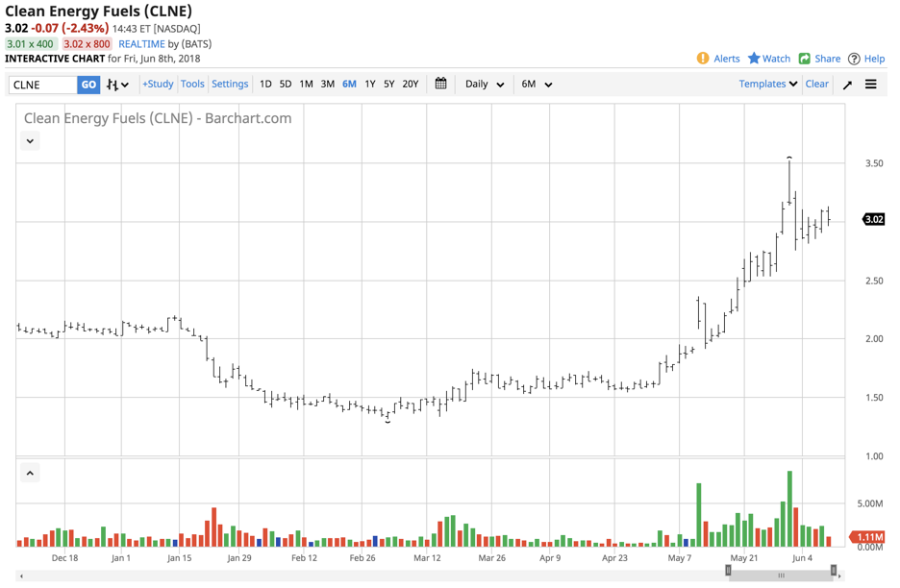
Task: Open the bar chart type selector
Action: (x=117, y=85)
